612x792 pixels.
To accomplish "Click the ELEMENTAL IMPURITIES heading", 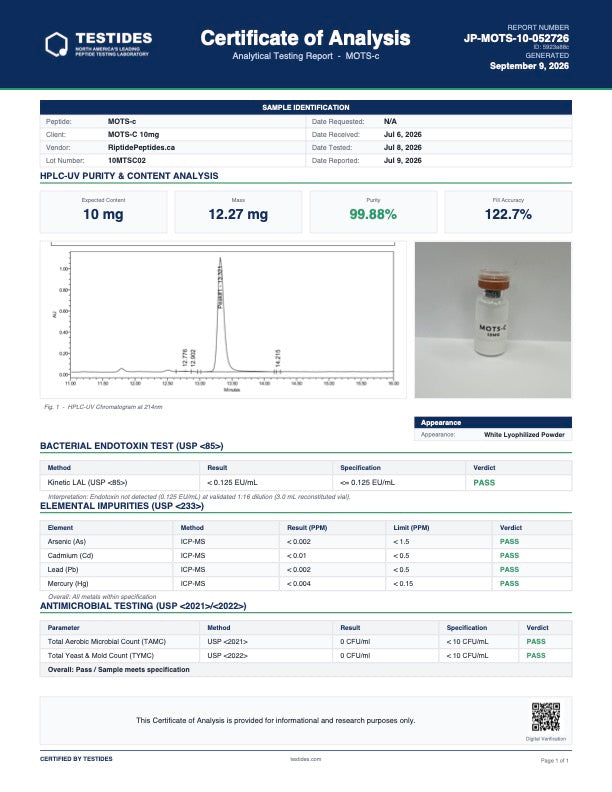I will coord(122,506).
